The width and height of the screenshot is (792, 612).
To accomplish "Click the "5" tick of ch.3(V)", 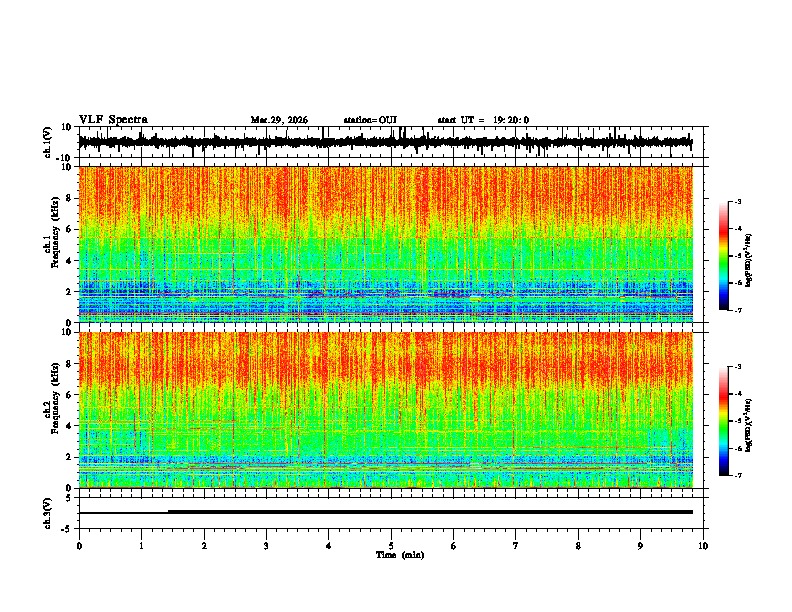I will [x=69, y=497].
